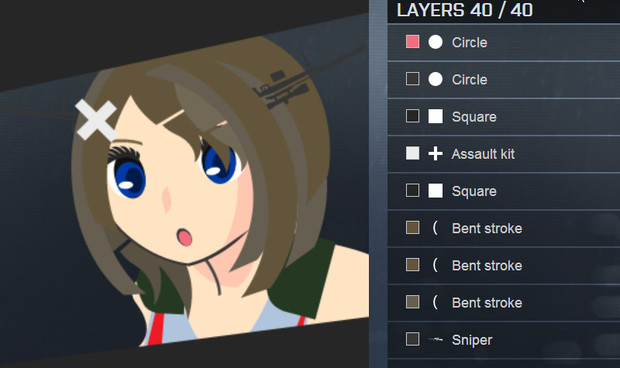
Task: Open the white color swatch of the Assault kit layer
Action: click(412, 153)
